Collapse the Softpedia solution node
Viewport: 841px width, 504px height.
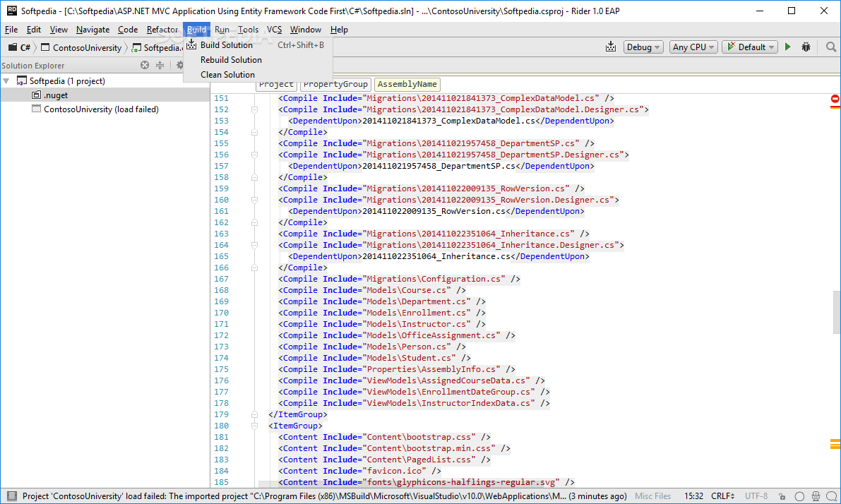(x=6, y=81)
